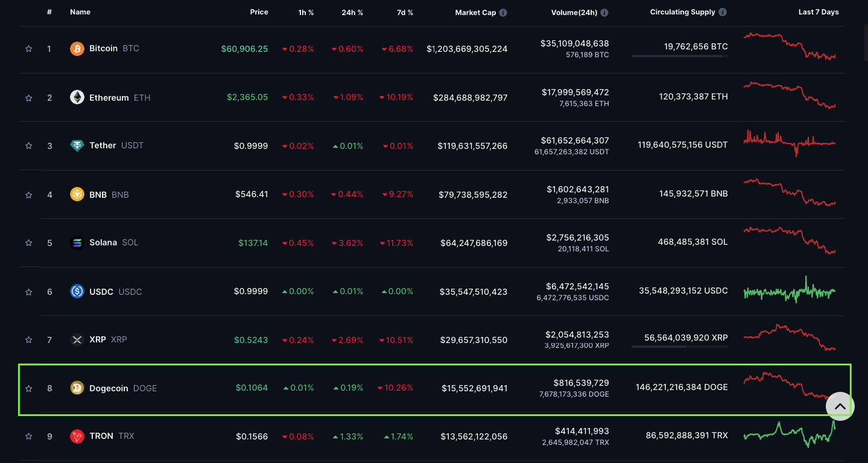The height and width of the screenshot is (463, 868).
Task: Click Solana 7d change 11.73%
Action: click(397, 242)
